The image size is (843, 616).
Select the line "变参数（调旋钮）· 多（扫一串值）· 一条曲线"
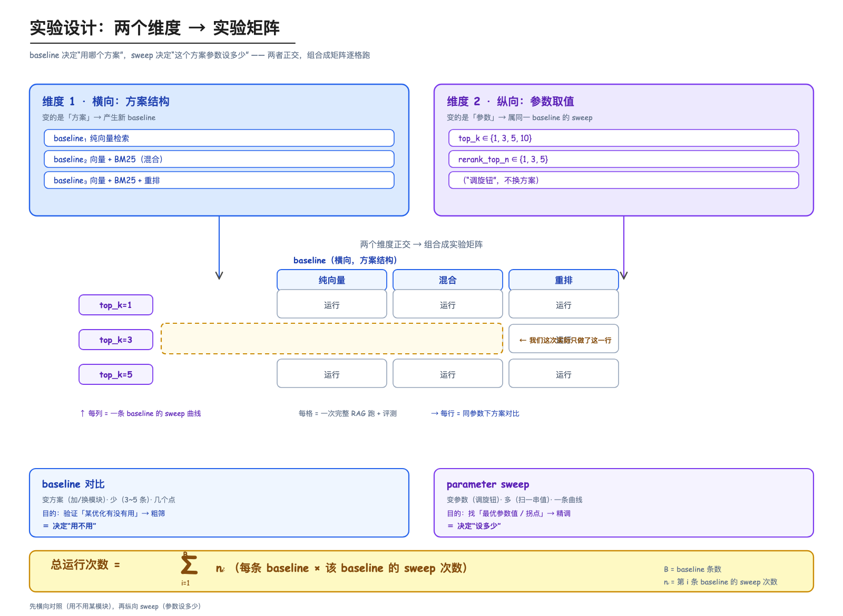[x=515, y=500]
